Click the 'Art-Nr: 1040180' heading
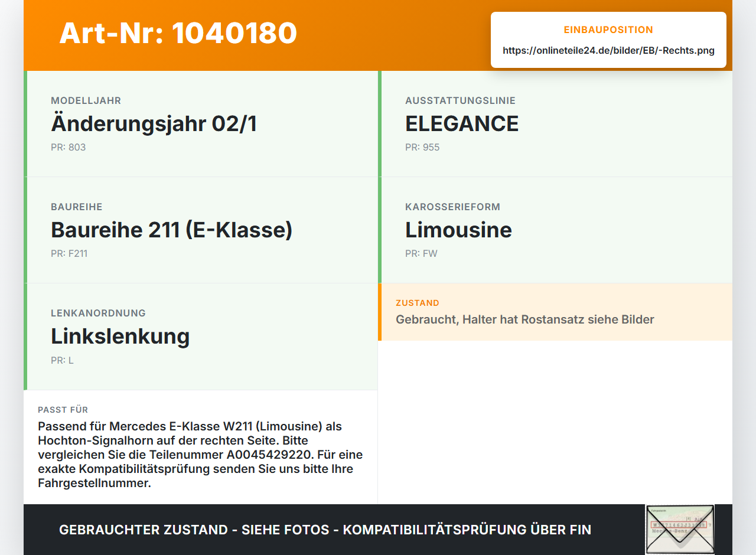The width and height of the screenshot is (756, 555). click(x=178, y=33)
